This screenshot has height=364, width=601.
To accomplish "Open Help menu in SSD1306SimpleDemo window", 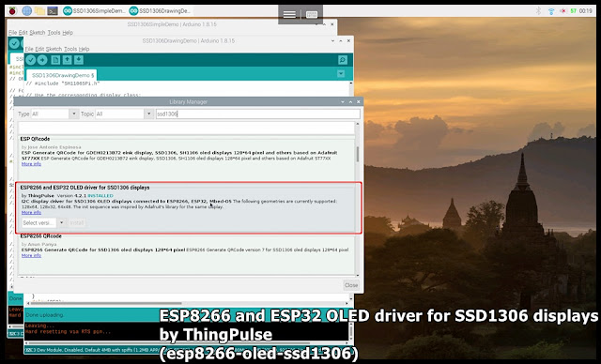I will tap(68, 33).
